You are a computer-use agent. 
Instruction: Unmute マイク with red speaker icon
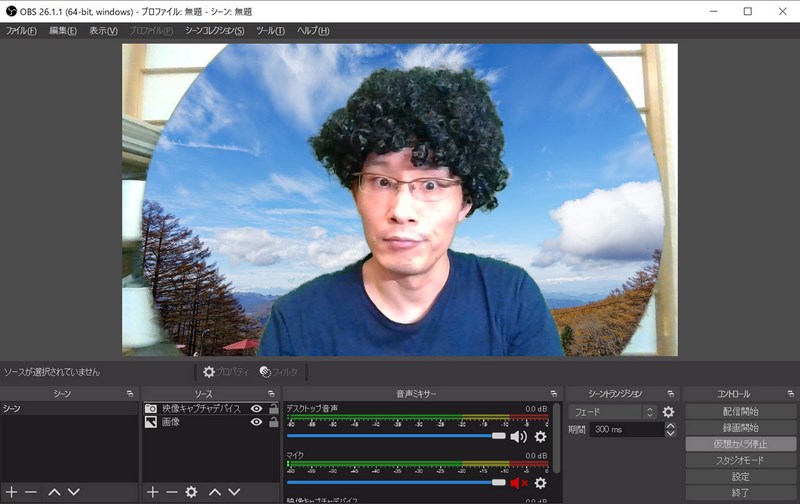point(519,483)
